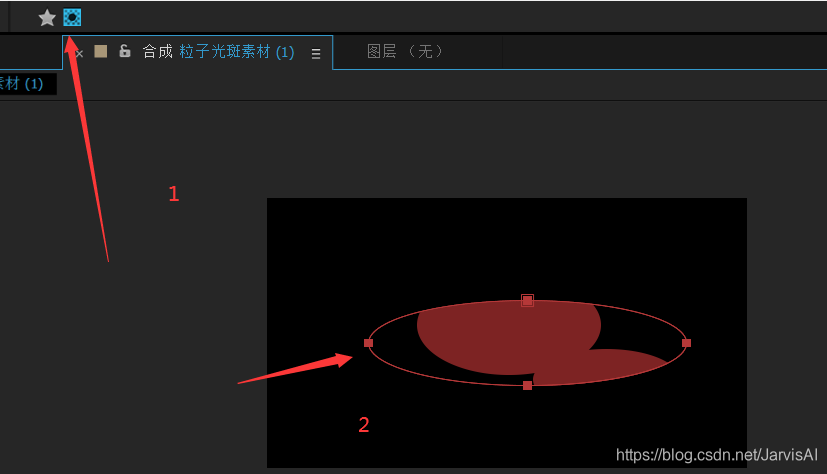The height and width of the screenshot is (474, 827).
Task: Click the tan label color square on the tab
Action: (101, 51)
